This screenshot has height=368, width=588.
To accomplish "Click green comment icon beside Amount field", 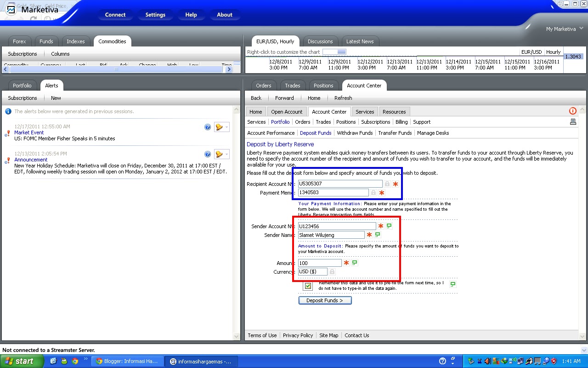I will click(355, 263).
